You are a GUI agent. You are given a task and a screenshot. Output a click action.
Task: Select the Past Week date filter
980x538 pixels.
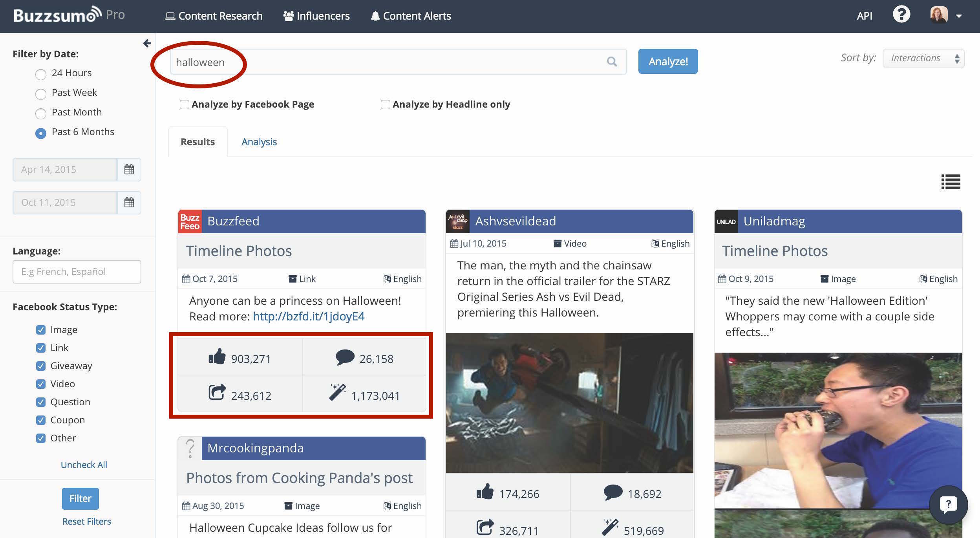[x=41, y=94]
